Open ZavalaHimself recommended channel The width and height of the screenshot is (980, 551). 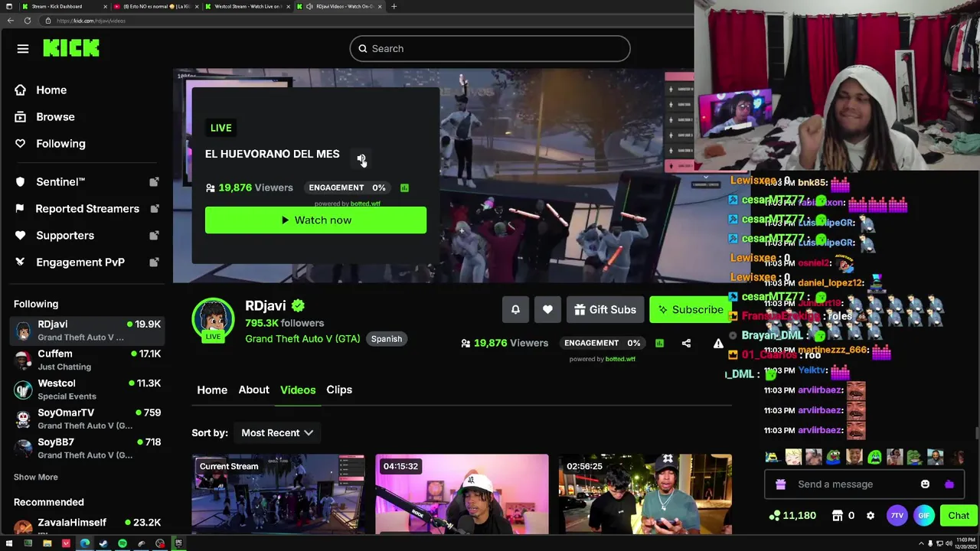pyautogui.click(x=87, y=524)
